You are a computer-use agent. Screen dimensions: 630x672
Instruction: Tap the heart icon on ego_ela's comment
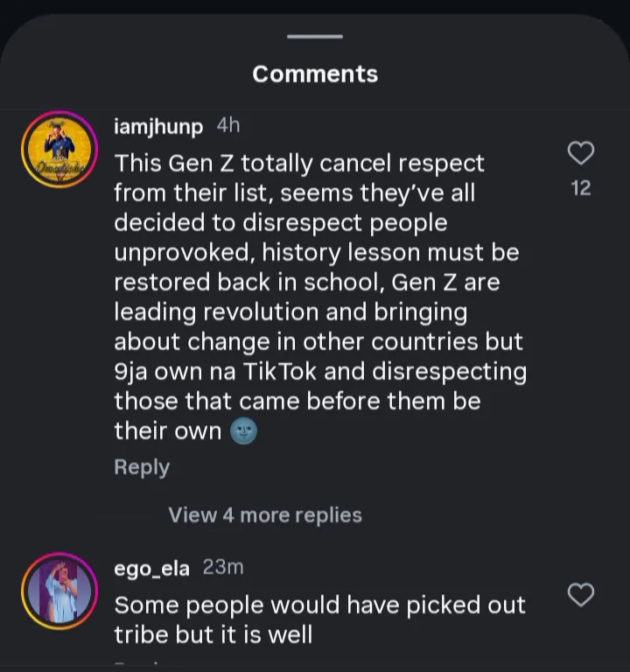[581, 595]
